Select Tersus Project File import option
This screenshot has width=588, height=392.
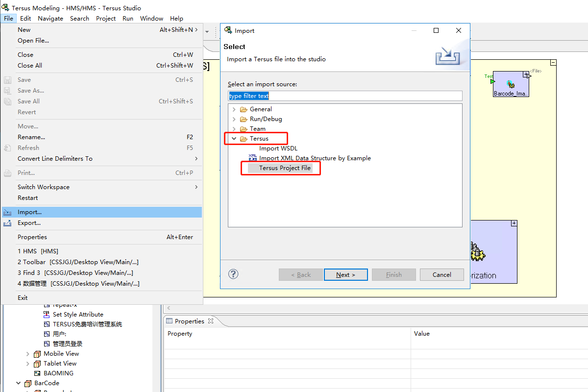tap(285, 168)
